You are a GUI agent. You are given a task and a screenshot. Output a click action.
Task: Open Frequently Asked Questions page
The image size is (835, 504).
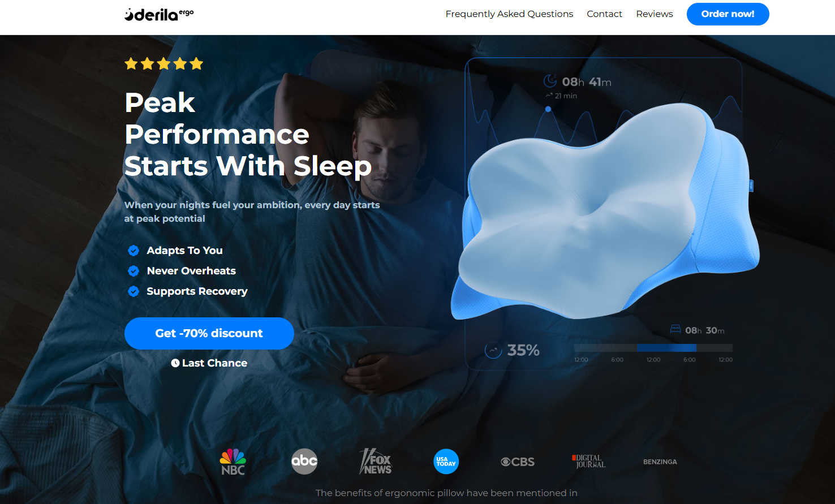coord(509,14)
